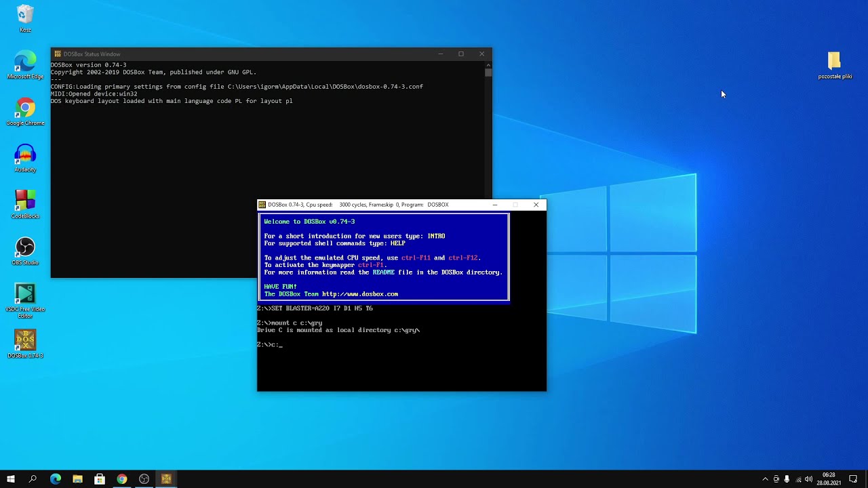
Task: Maximize the DOSBox Status Window
Action: 461,54
